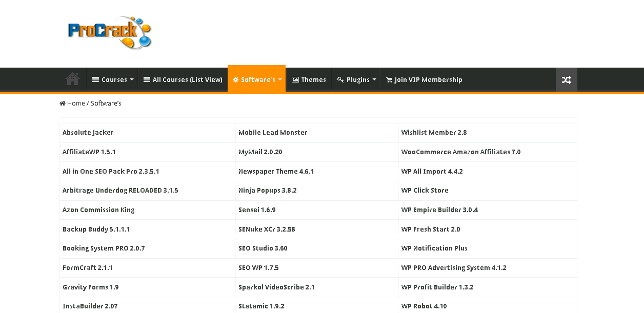Image resolution: width=644 pixels, height=313 pixels.
Task: Open Wishlist Member 2.8
Action: coord(434,133)
